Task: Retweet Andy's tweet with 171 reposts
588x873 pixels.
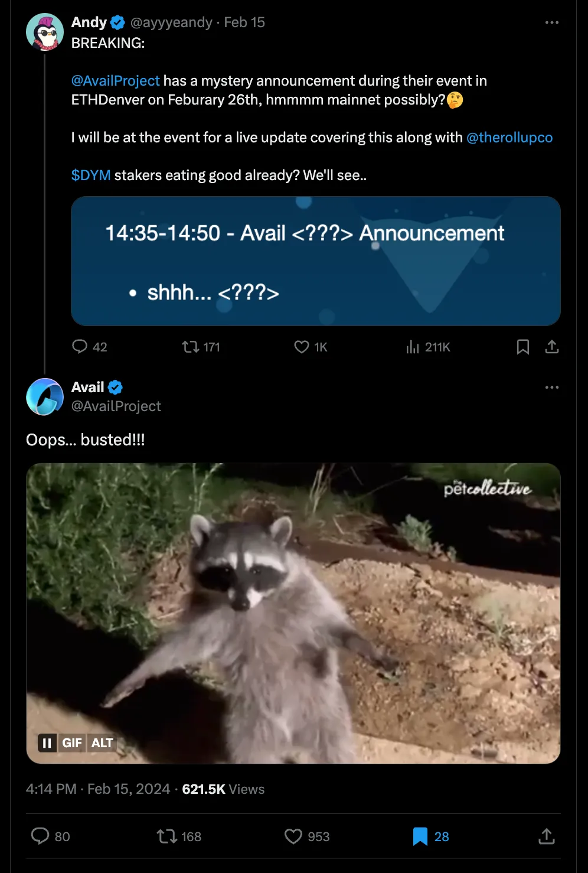Action: point(191,347)
